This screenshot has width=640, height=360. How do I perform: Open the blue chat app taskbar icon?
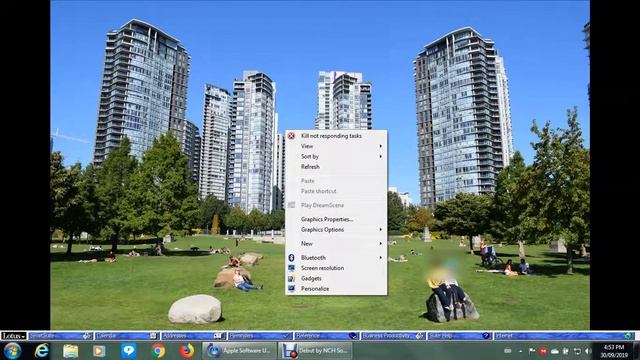coord(129,351)
